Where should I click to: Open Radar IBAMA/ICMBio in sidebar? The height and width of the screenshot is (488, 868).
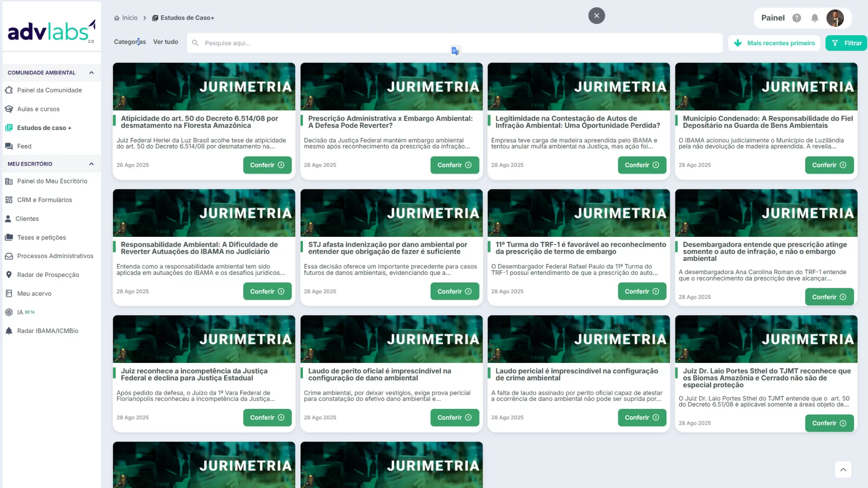[47, 331]
